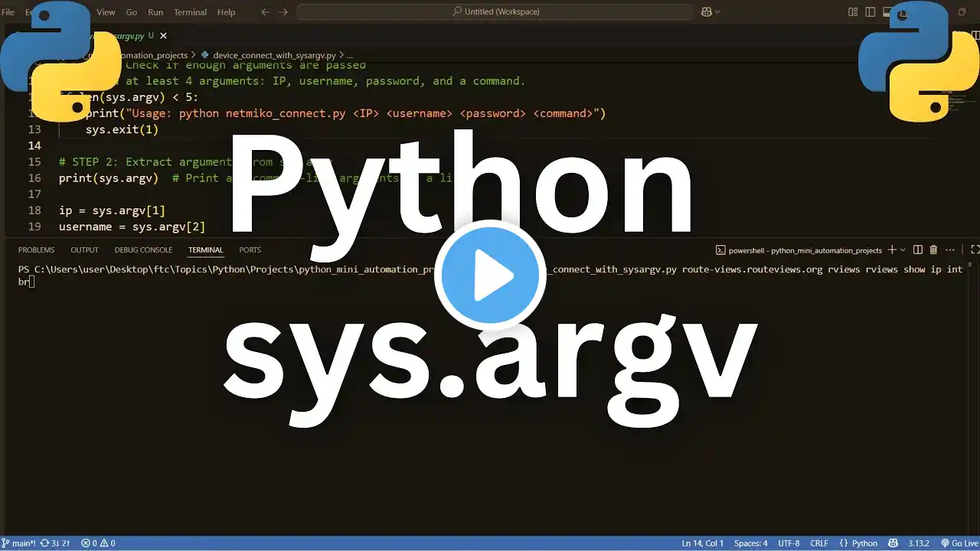Click line number 14 in the gutter

34,145
